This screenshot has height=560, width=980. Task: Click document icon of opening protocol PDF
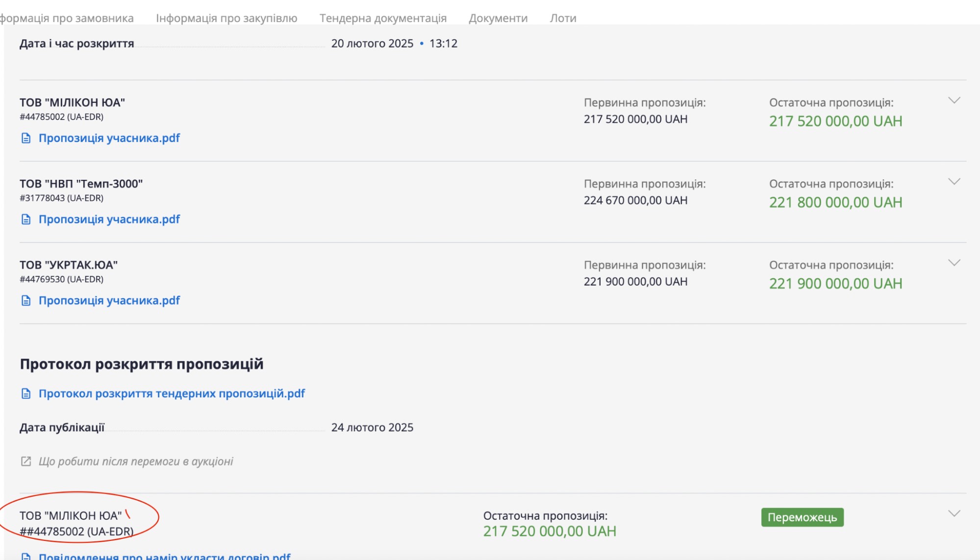(26, 394)
